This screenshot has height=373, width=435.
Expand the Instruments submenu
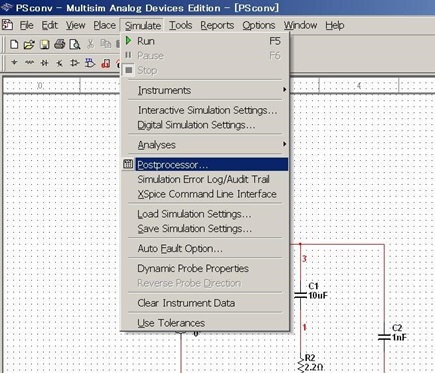tap(205, 90)
